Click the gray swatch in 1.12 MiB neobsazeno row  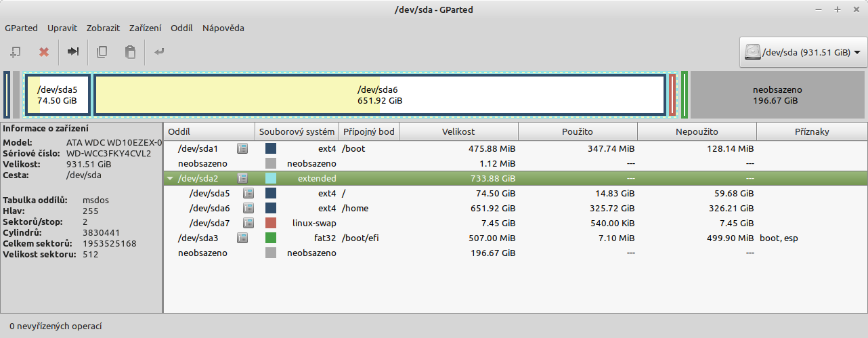point(271,163)
